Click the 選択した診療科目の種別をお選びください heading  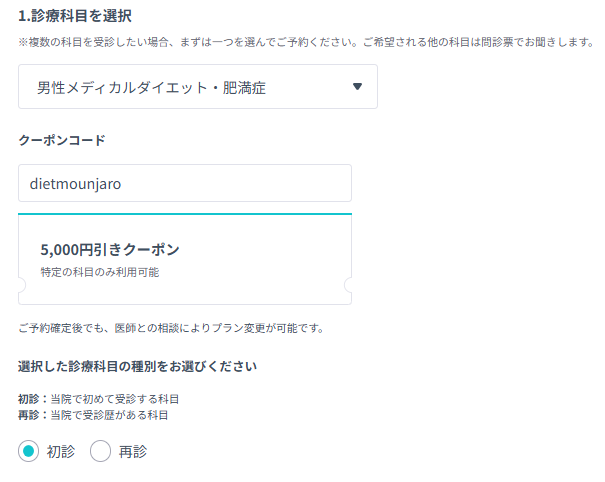pyautogui.click(x=137, y=366)
